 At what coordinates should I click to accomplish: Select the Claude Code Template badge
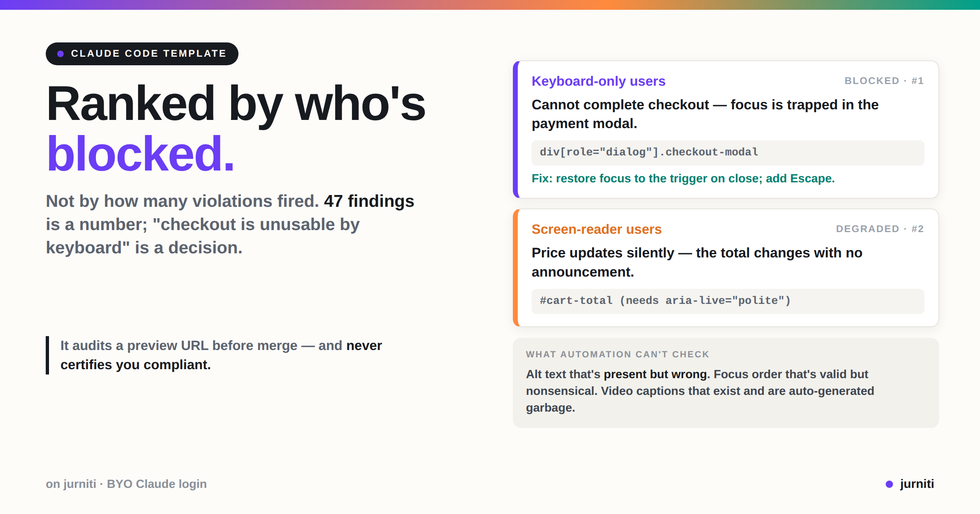click(x=142, y=54)
